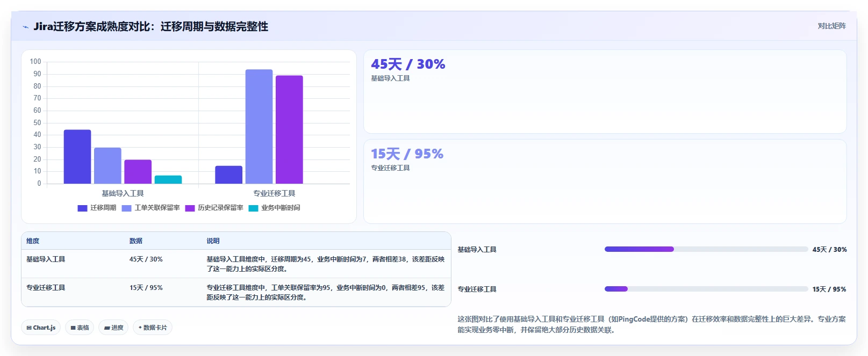Viewport: 868px width, 356px height.
Task: Click the 45天 / 30% progress value
Action: point(829,250)
